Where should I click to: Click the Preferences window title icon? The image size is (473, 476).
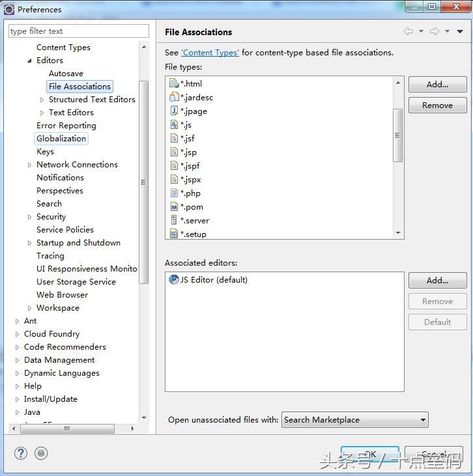pyautogui.click(x=9, y=10)
